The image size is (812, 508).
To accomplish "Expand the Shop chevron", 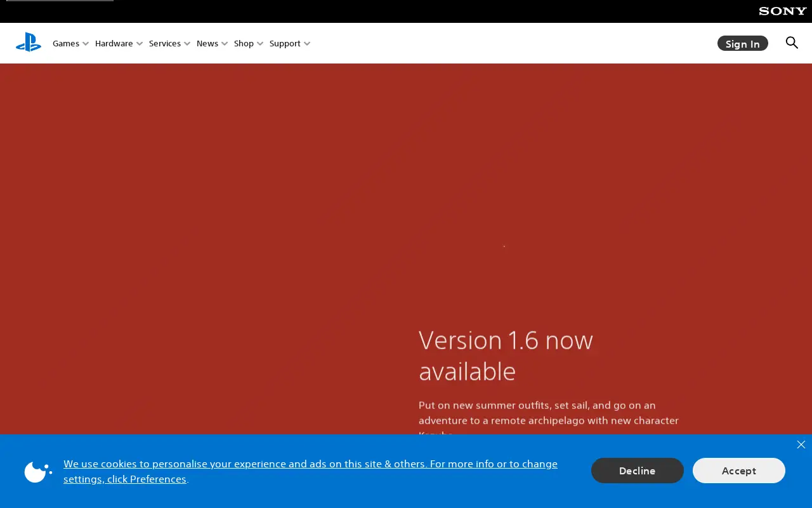I will click(x=260, y=44).
